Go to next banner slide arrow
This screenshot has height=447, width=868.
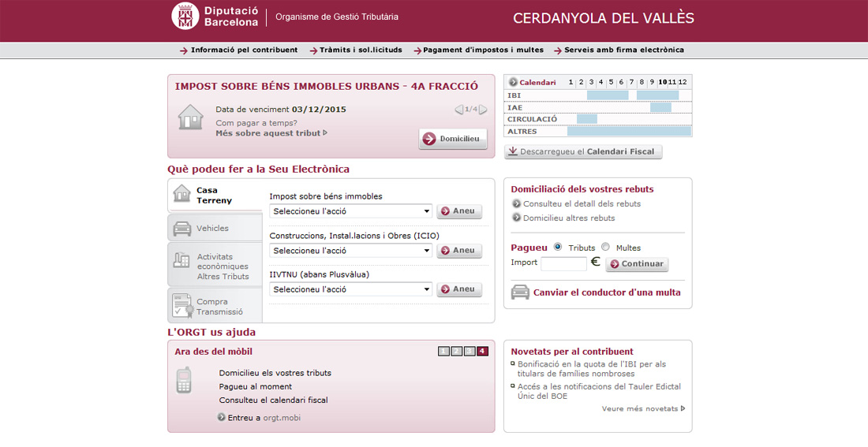point(483,110)
